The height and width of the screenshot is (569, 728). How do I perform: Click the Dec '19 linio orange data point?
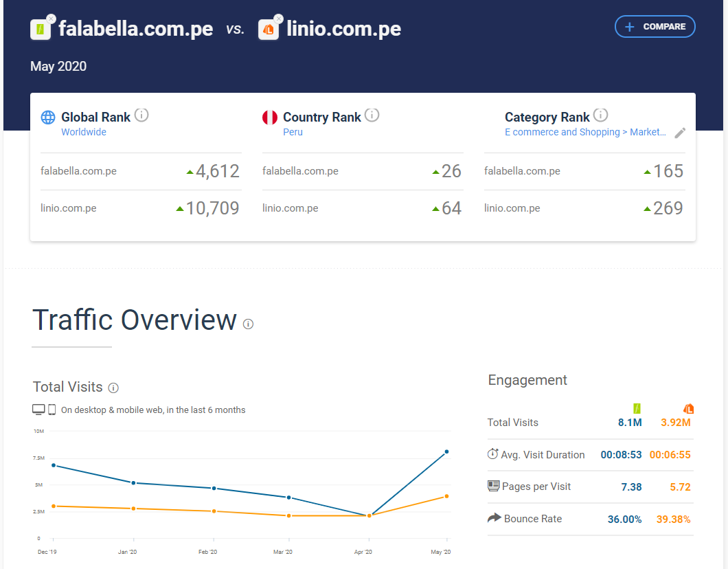click(x=54, y=506)
